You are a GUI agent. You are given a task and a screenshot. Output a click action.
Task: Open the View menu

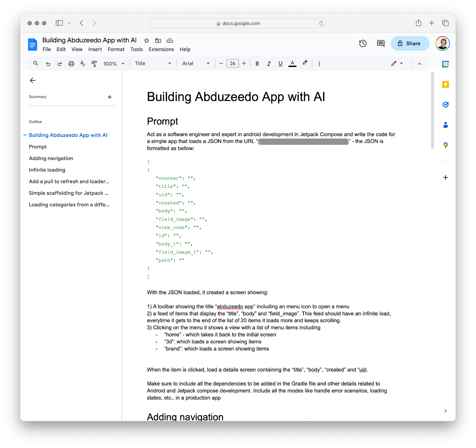point(77,49)
